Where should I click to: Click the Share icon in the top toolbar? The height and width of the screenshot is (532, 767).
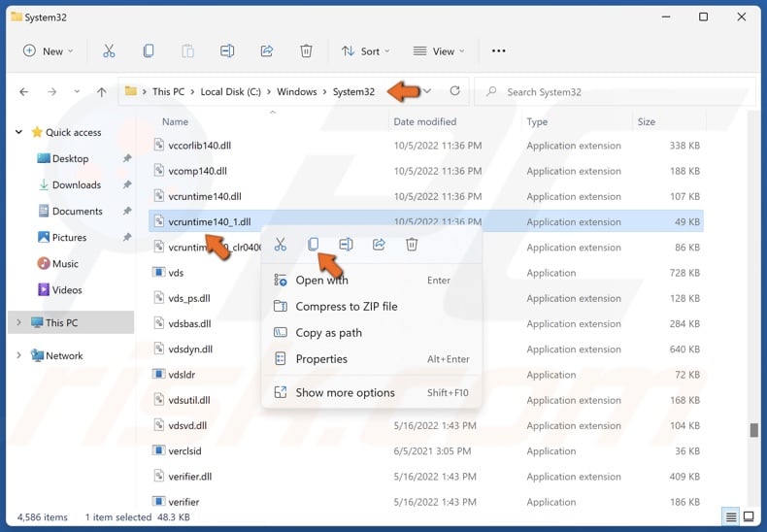pos(267,50)
